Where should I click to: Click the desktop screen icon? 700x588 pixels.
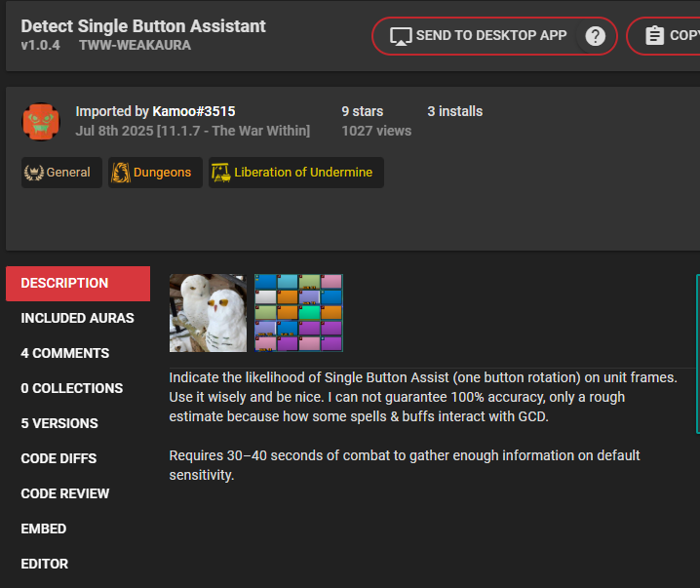pos(400,36)
